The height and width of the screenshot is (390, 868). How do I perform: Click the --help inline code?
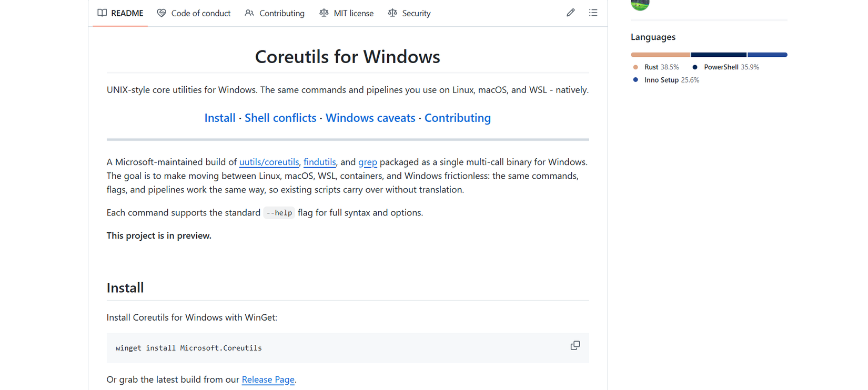click(279, 213)
